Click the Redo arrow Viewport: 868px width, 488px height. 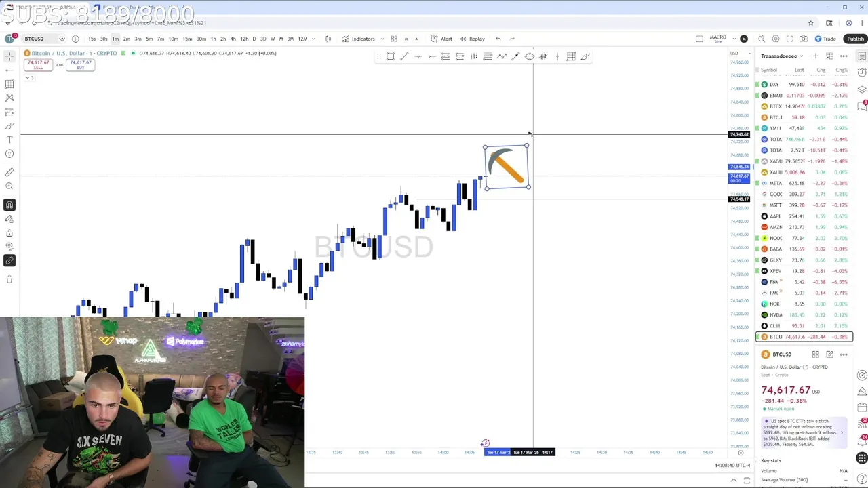click(x=512, y=39)
